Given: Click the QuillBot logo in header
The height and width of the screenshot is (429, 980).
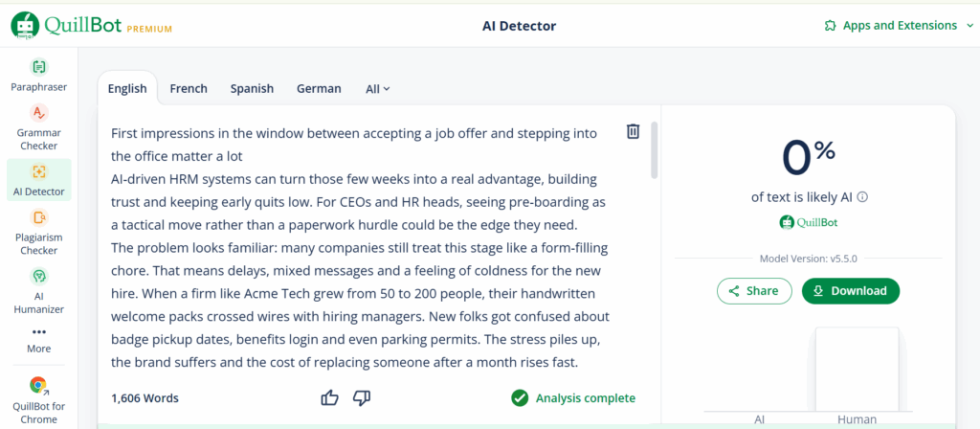Looking at the screenshot, I should pyautogui.click(x=91, y=26).
